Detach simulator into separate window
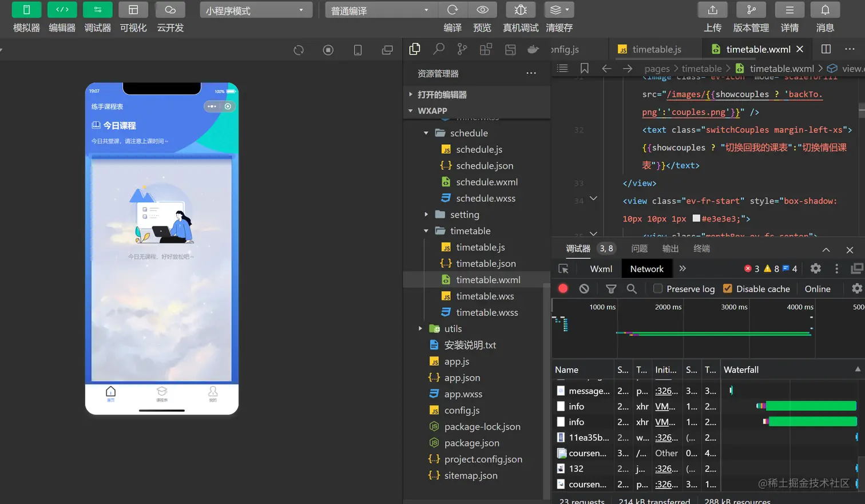865x504 pixels. 387,50
